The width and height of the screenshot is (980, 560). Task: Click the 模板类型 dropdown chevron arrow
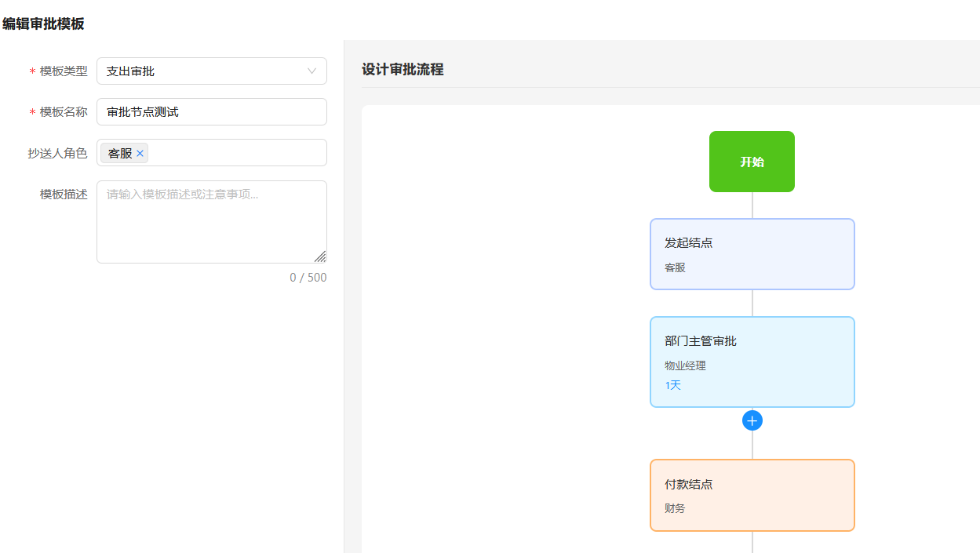coord(311,71)
